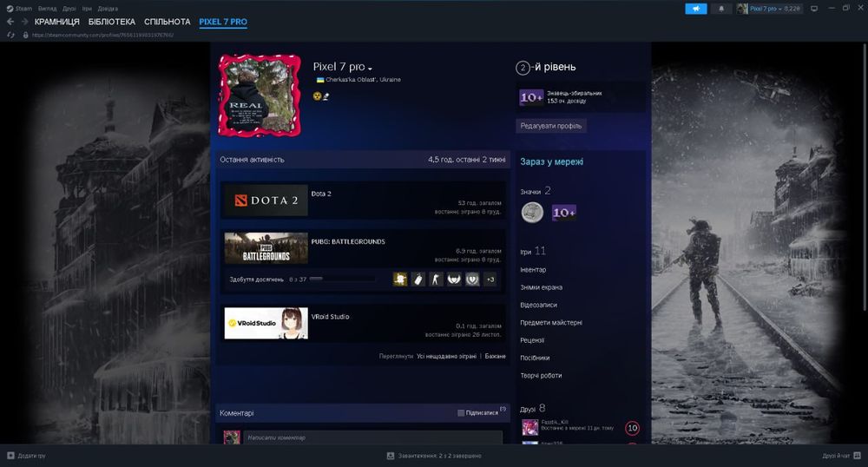This screenshot has width=868, height=467.
Task: Click the friend level 10 circle badge
Action: coord(632,428)
